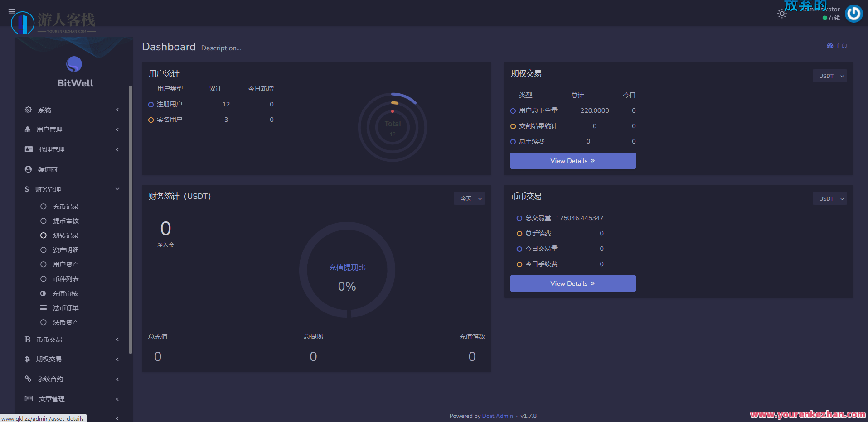Toggle the 用户总下单量 legend marker
This screenshot has width=868, height=422.
pyautogui.click(x=513, y=110)
